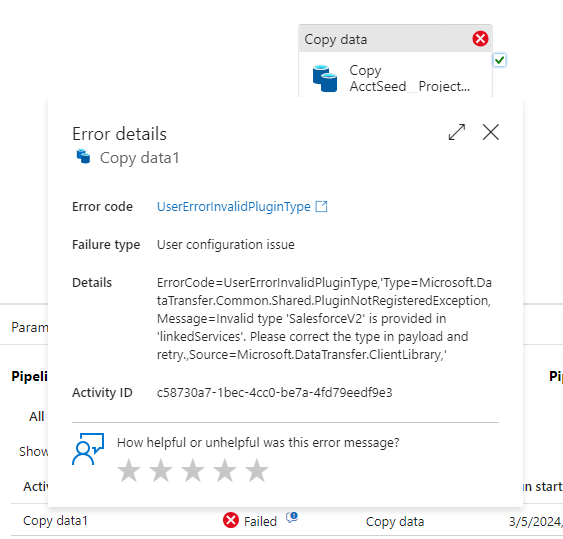Image resolution: width=563 pixels, height=539 pixels.
Task: Click the feedback person icon
Action: tap(88, 449)
